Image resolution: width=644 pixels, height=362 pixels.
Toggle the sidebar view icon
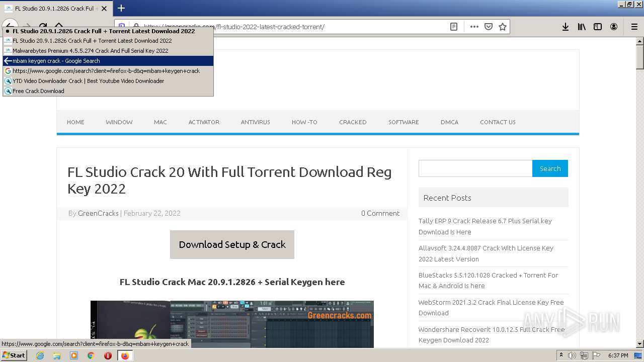click(x=598, y=27)
